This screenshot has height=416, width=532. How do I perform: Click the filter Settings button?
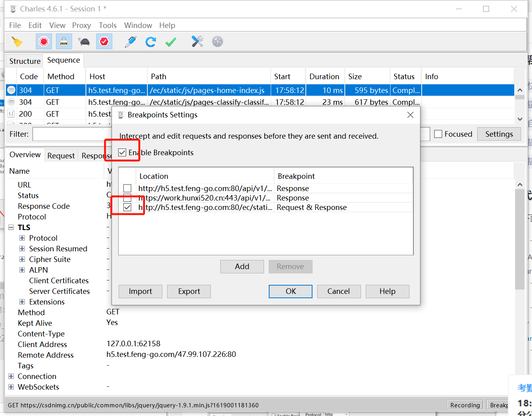pos(499,134)
